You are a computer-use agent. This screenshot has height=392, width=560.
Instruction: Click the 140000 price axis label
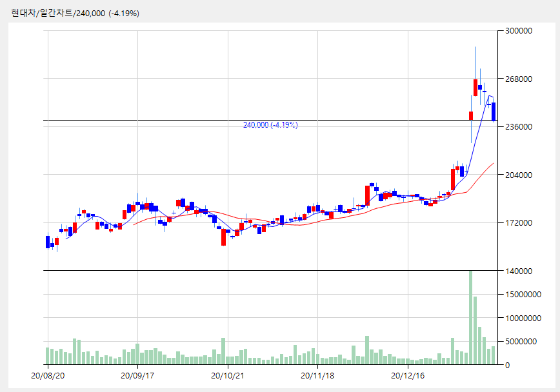519,271
